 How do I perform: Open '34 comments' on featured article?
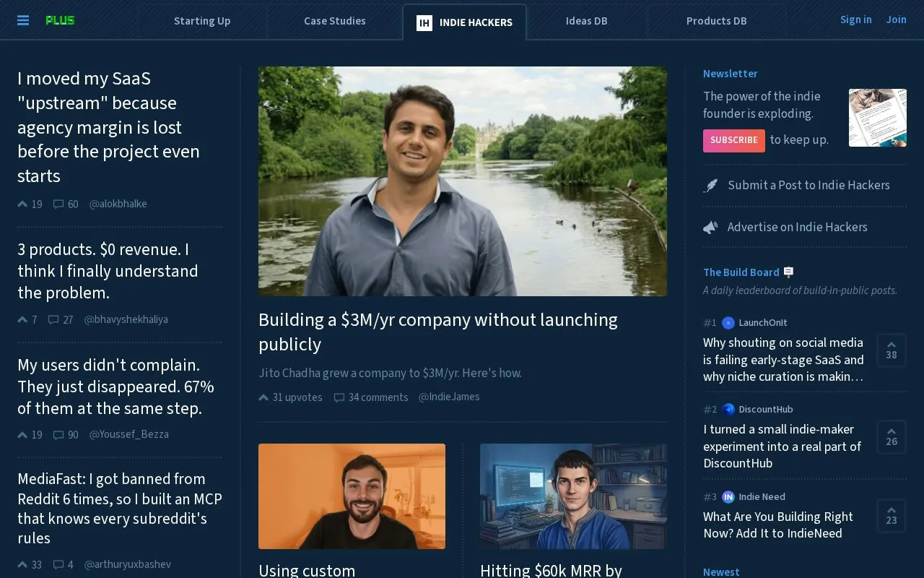pos(371,397)
